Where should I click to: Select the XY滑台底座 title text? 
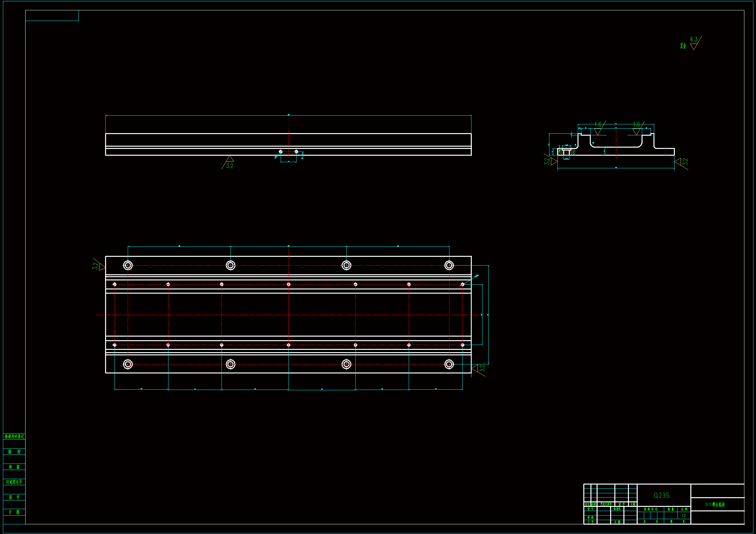715,505
